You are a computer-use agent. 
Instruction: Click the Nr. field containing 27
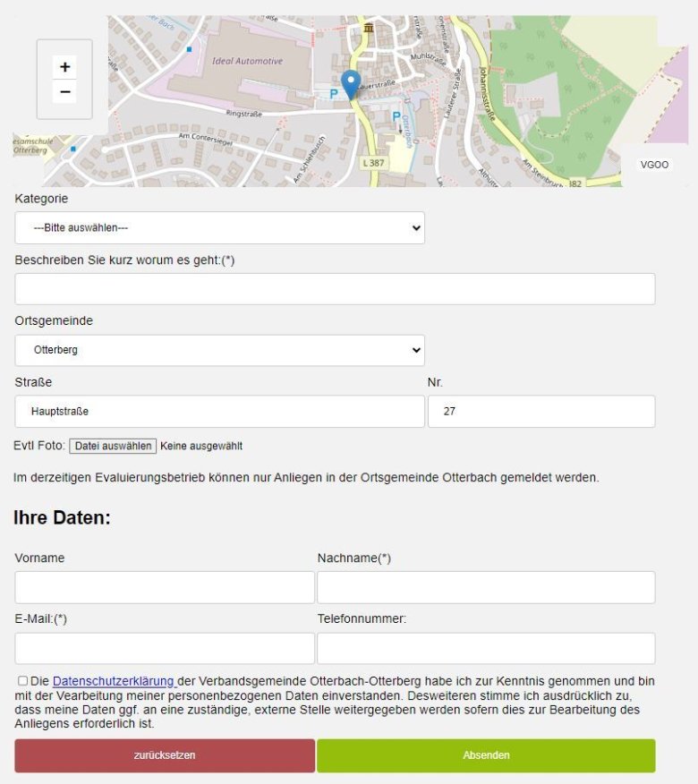pos(541,412)
